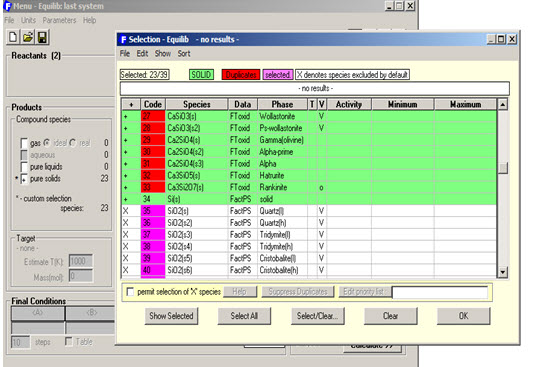535x367 pixels.
Task: Toggle the pure liquids checkbox
Action: point(24,167)
